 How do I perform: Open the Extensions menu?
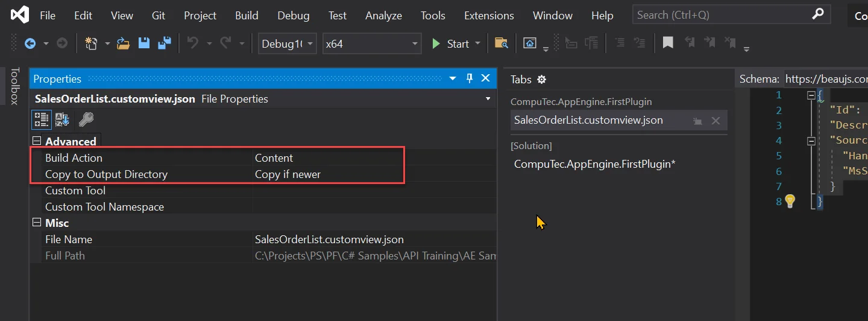(489, 16)
